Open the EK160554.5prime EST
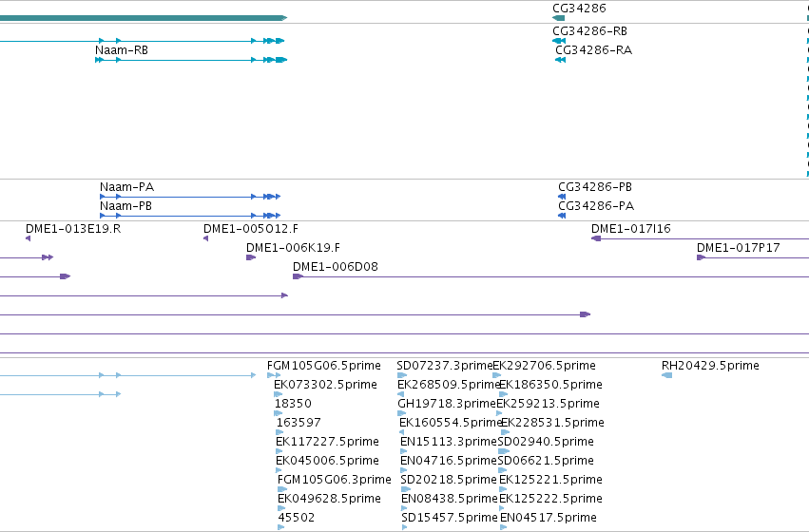The width and height of the screenshot is (809, 532). click(402, 432)
